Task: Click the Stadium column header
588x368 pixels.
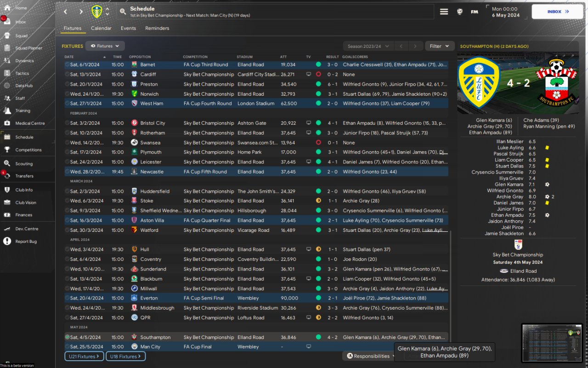Action: coord(245,57)
